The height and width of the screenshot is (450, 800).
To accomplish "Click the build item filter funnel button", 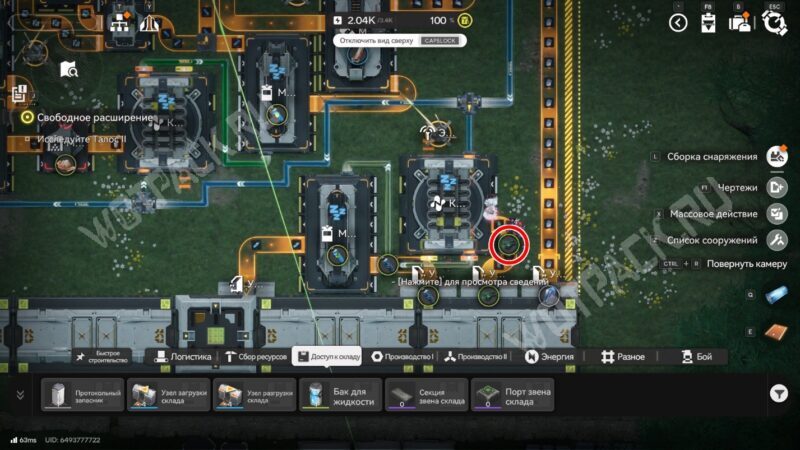I will (778, 394).
